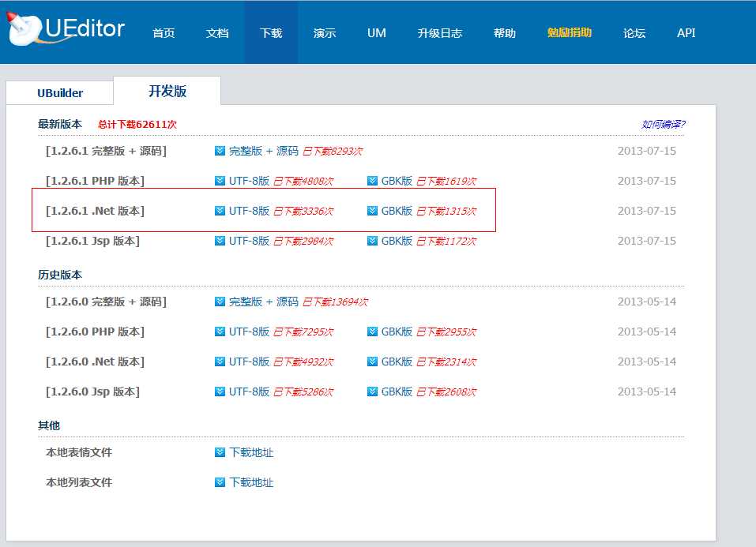
Task: Click download icon for 1.2.6.0 Jsp GBK版
Action: [x=372, y=392]
